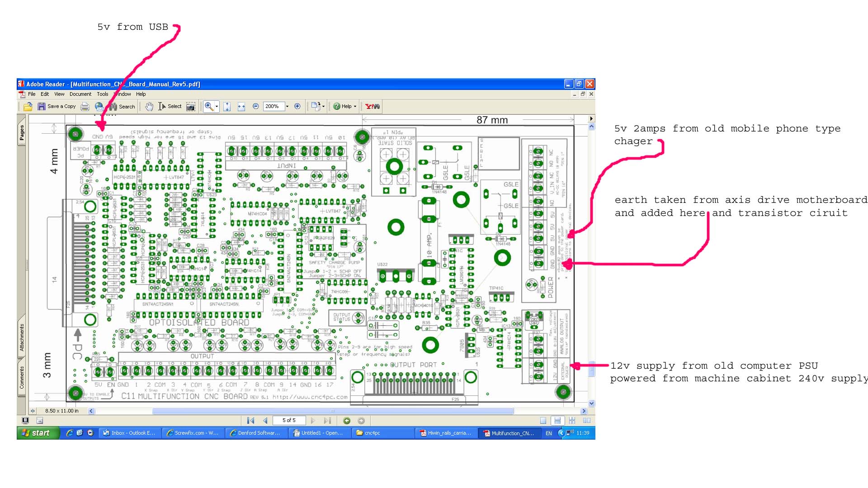
Task: Click Internet Explorer quick launch icon
Action: coord(69,433)
